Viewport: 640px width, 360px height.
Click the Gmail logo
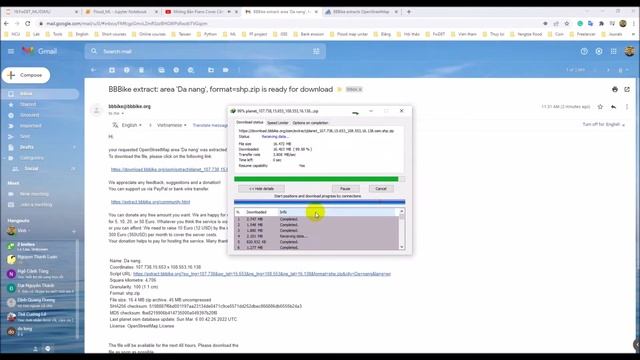pos(40,51)
